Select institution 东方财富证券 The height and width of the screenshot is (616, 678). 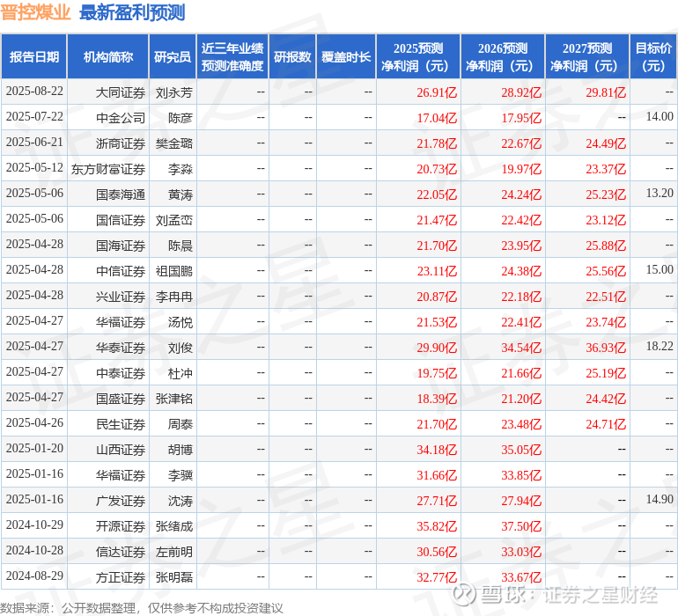click(x=108, y=169)
